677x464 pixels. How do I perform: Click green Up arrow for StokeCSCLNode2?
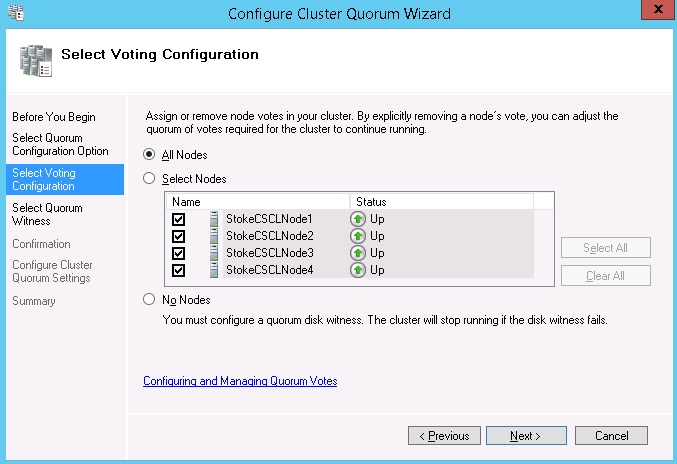pos(358,236)
